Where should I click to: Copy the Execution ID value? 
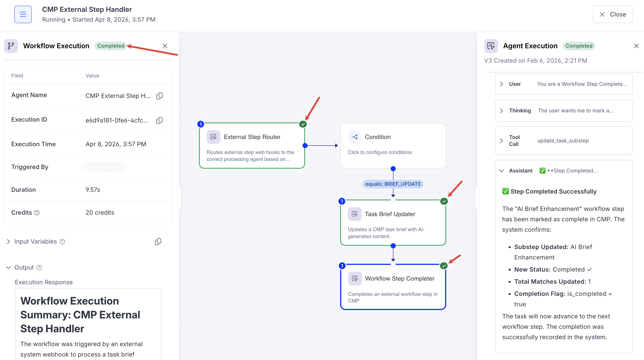click(160, 120)
